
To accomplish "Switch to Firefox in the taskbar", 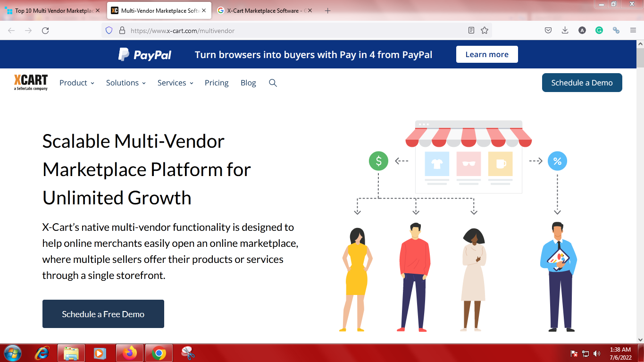I will coord(129,353).
